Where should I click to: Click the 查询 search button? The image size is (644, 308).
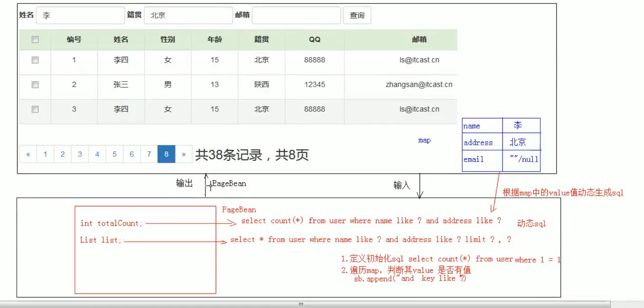click(x=357, y=15)
